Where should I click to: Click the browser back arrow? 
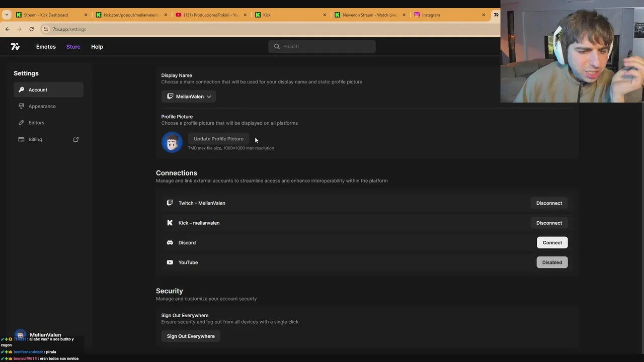(8, 29)
